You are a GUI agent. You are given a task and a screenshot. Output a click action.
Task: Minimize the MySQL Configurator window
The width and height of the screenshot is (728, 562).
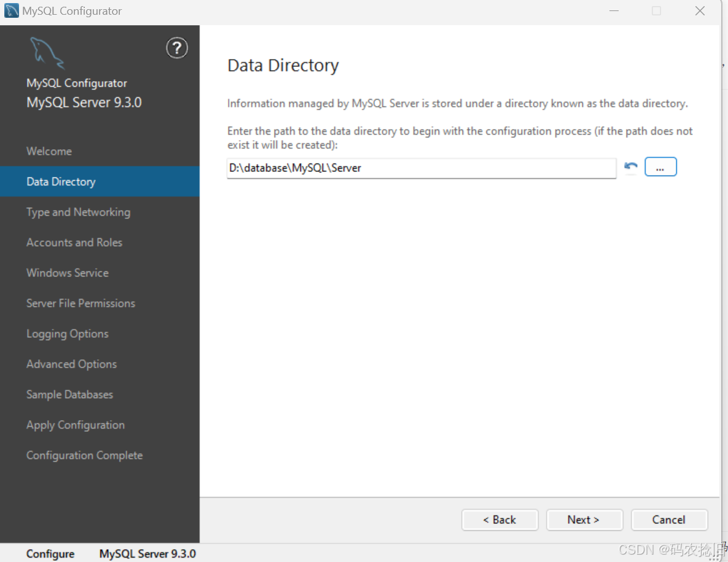(x=614, y=10)
